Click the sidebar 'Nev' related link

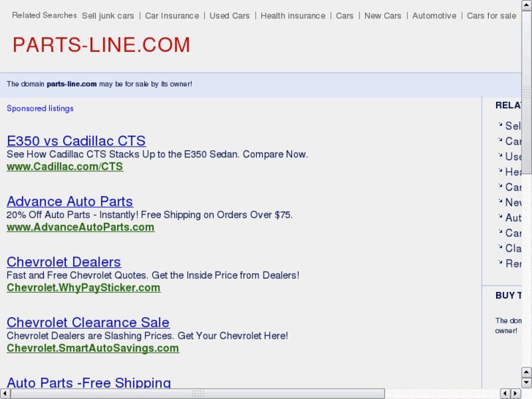click(x=513, y=202)
